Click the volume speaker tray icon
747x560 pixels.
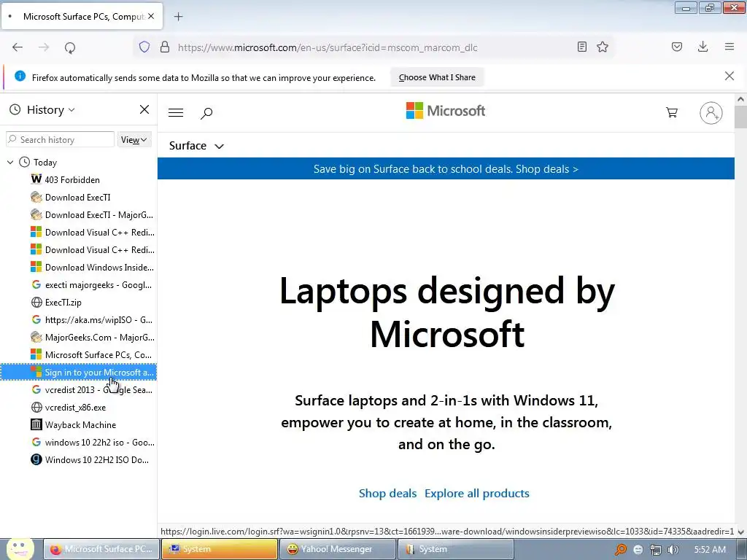(x=673, y=550)
